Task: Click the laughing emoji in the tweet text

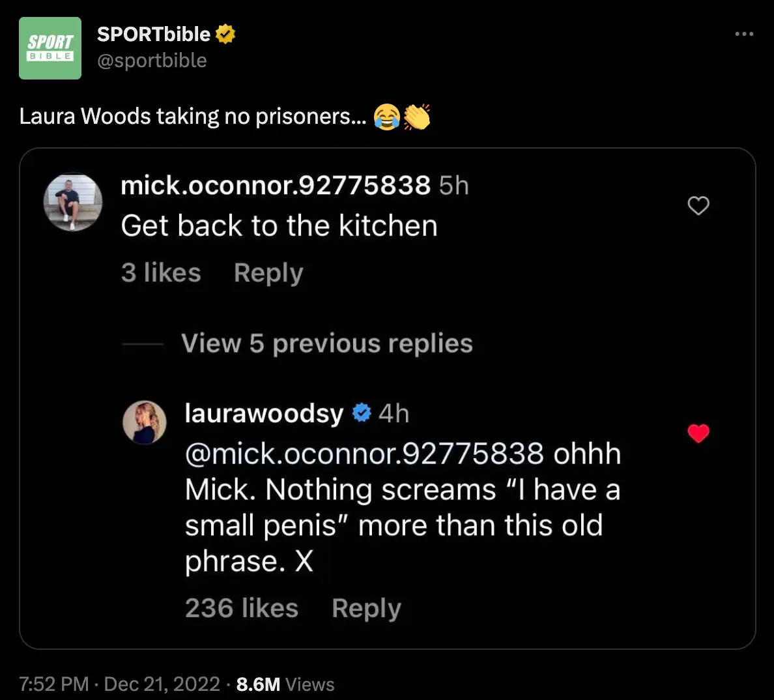Action: (x=387, y=117)
